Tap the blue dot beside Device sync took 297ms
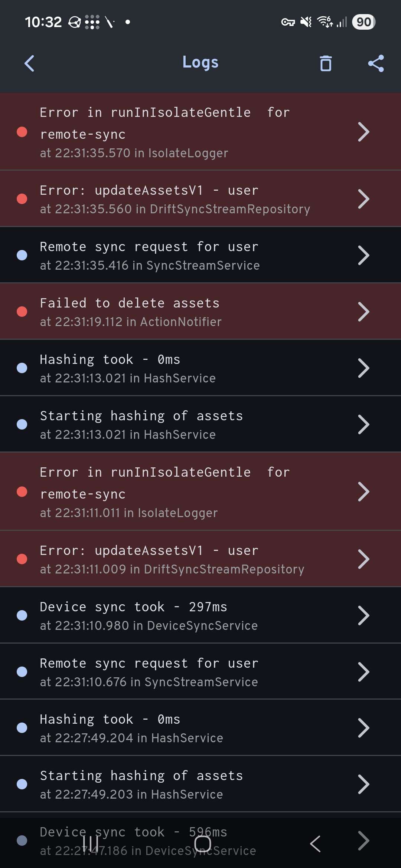401x868 pixels. tap(22, 615)
